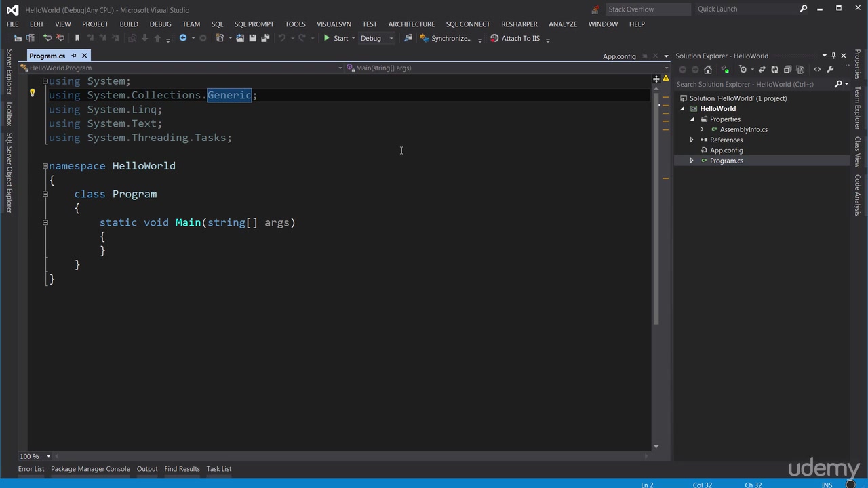The height and width of the screenshot is (488, 868).
Task: Open the Error List panel
Action: tap(31, 469)
